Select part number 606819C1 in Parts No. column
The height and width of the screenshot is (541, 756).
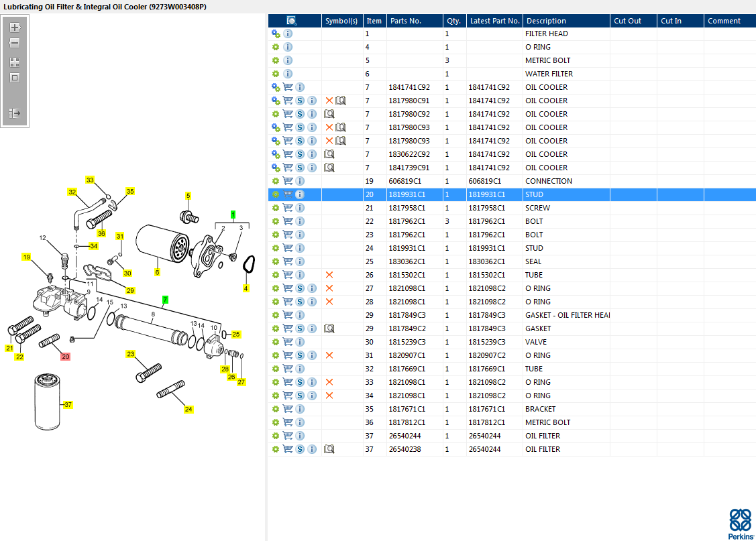coord(405,181)
